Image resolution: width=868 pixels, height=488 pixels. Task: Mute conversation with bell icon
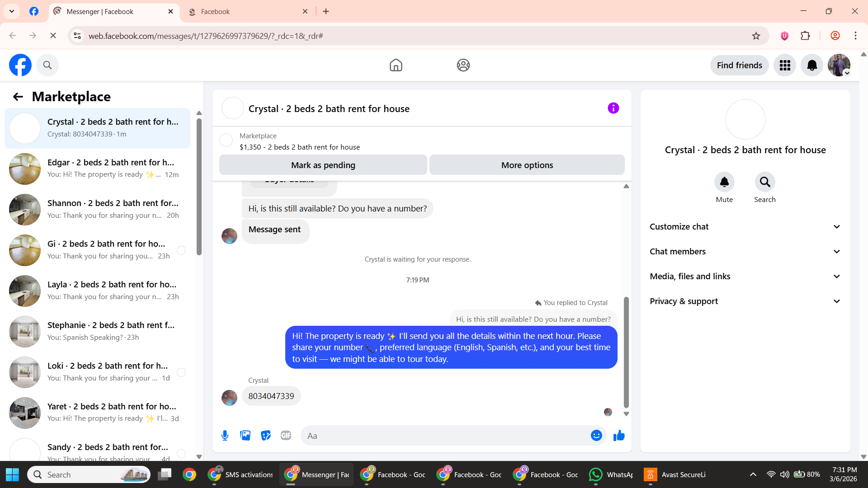[724, 182]
